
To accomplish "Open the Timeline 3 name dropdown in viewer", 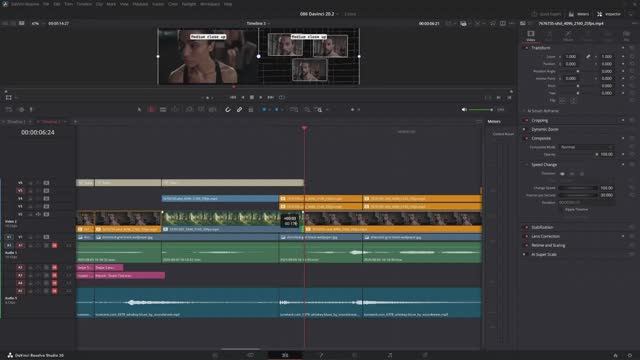I will coord(258,23).
